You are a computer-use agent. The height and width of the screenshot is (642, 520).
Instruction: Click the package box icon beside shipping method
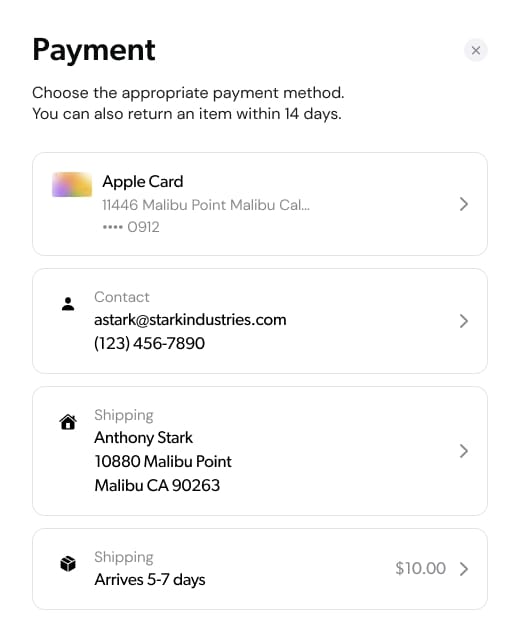(x=68, y=564)
